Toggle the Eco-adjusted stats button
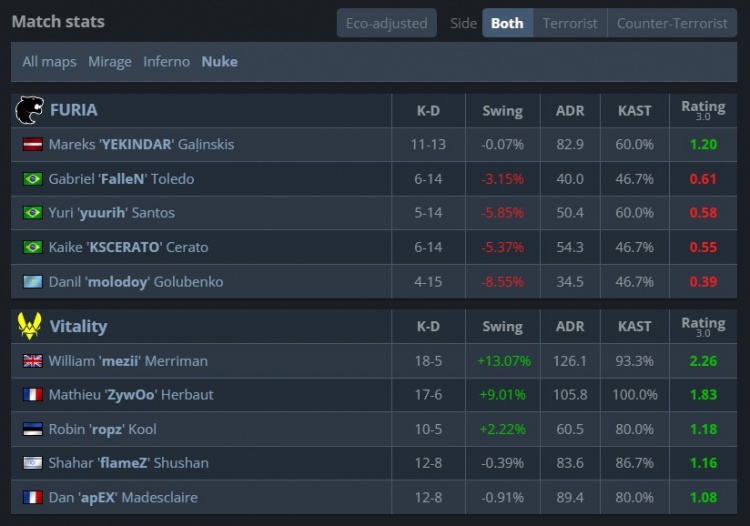 coord(385,23)
